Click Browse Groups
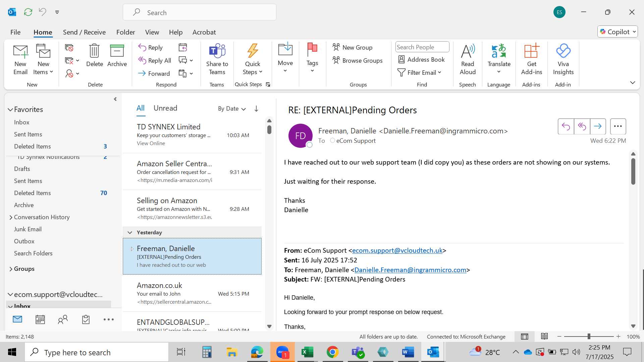The height and width of the screenshot is (362, 644). coord(358,61)
